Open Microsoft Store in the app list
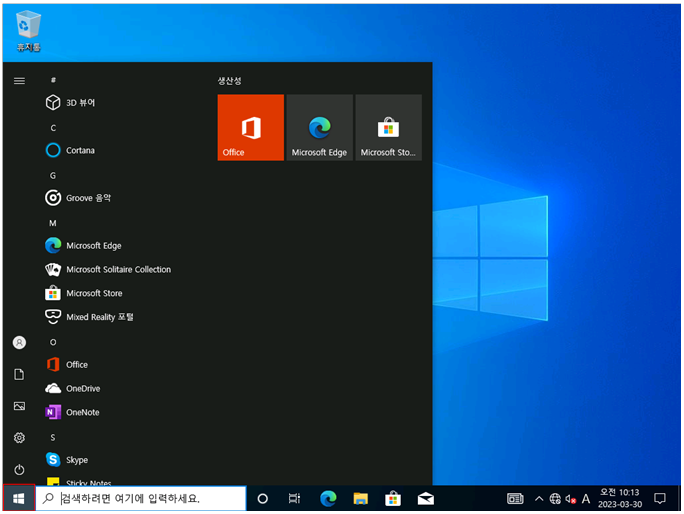This screenshot has height=514, width=684. point(83,293)
